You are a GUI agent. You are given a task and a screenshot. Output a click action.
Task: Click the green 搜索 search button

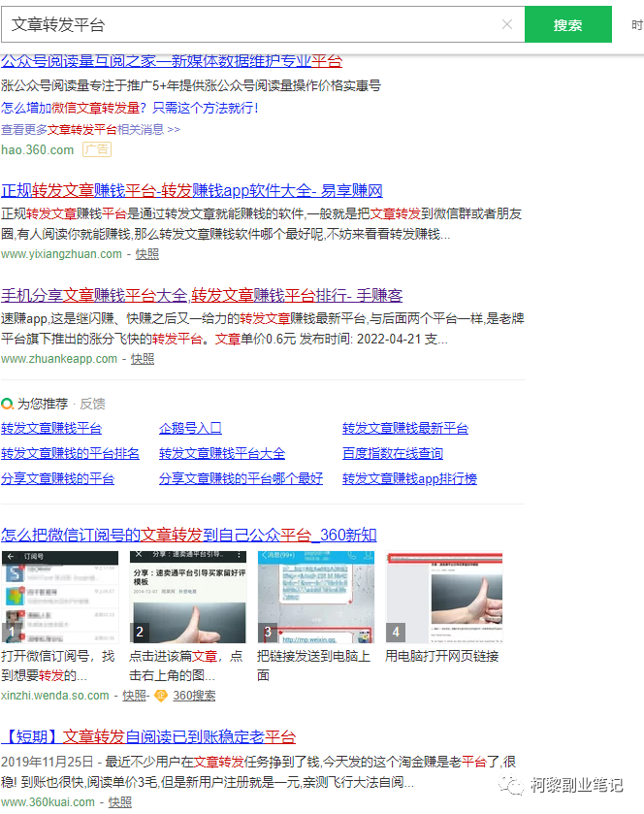(567, 25)
